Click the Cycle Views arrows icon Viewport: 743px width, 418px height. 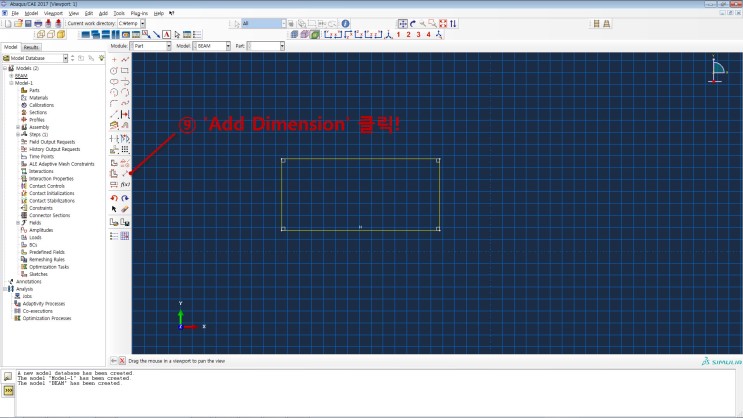click(x=453, y=23)
